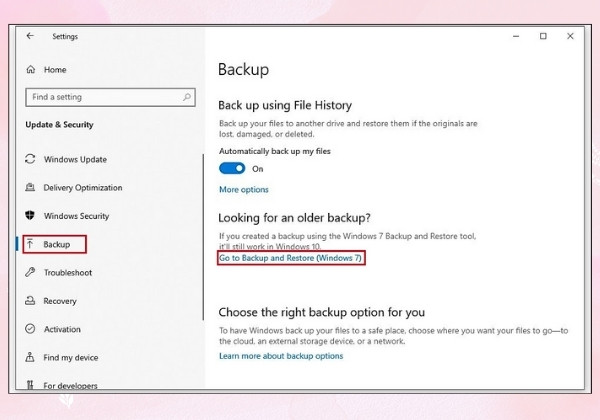Open For developers settings page

(x=70, y=385)
